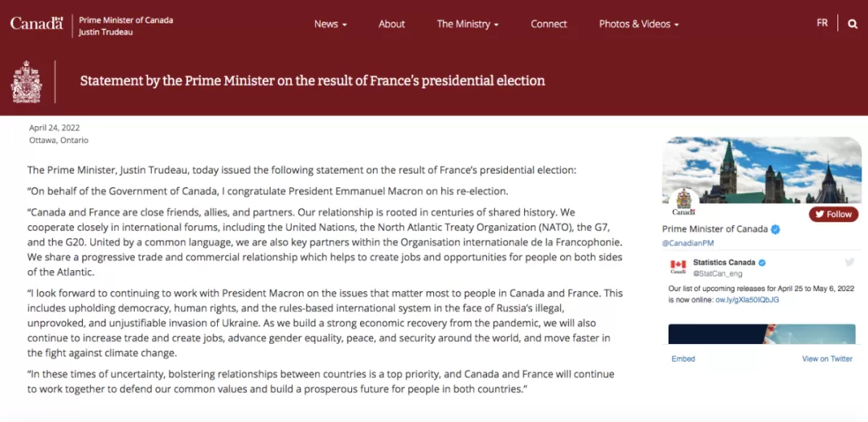The image size is (868, 422).
Task: Click the Canada wordmark logo
Action: point(36,23)
